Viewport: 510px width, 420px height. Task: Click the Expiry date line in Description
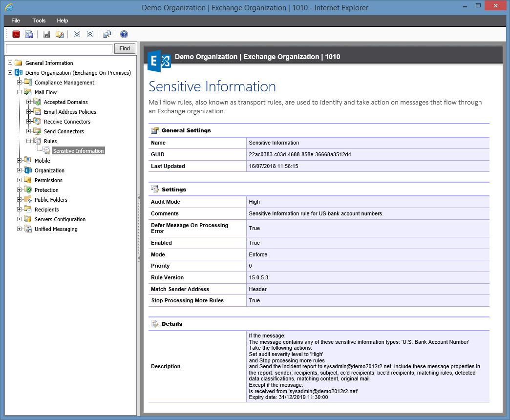[x=289, y=397]
